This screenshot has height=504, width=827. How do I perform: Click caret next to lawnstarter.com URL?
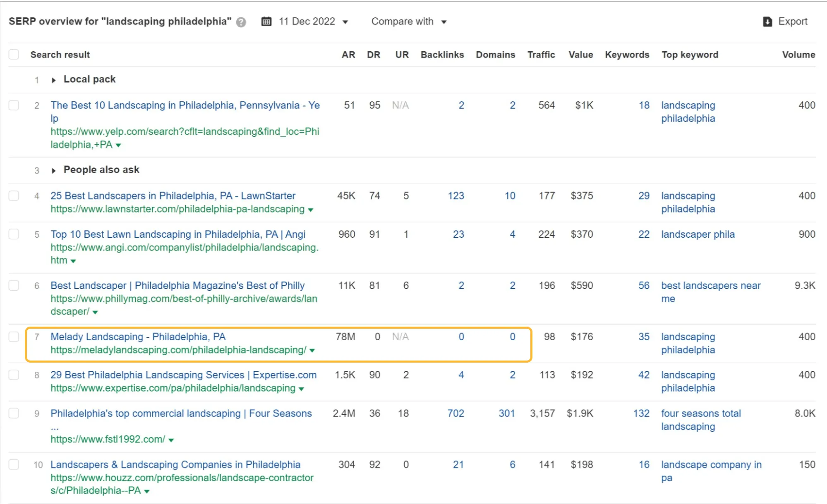click(311, 210)
